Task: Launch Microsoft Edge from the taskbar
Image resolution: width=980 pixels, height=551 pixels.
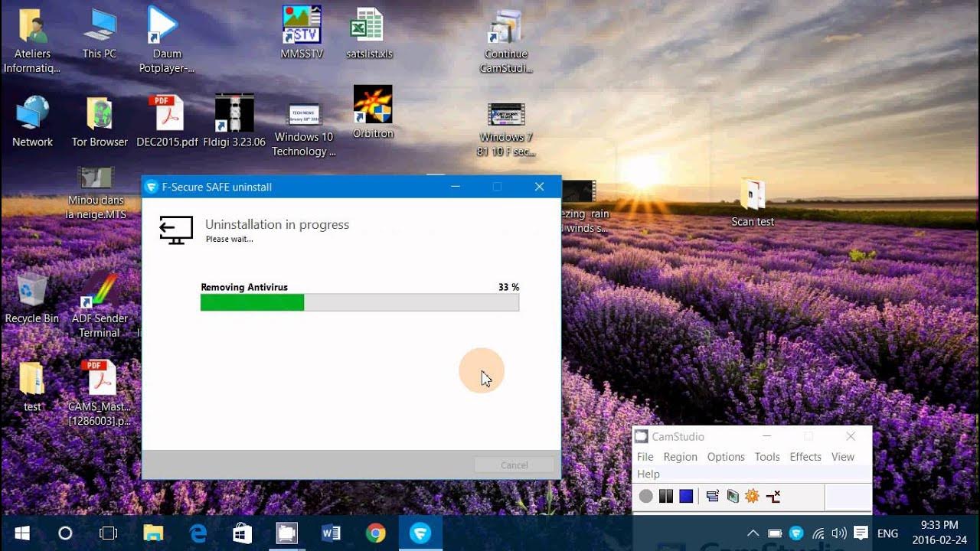Action: coord(198,533)
